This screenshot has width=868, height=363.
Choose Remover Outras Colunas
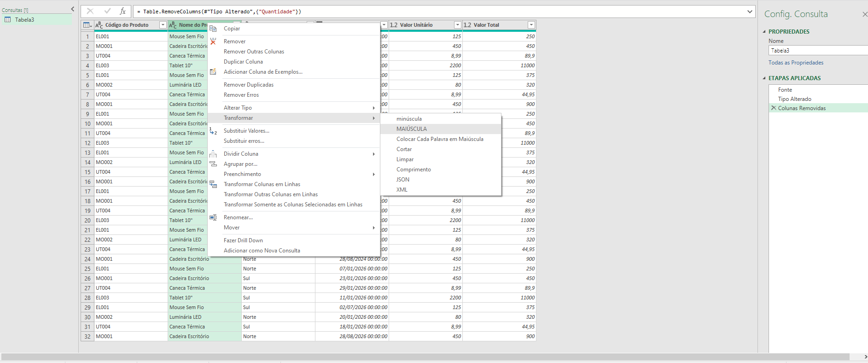(294, 52)
